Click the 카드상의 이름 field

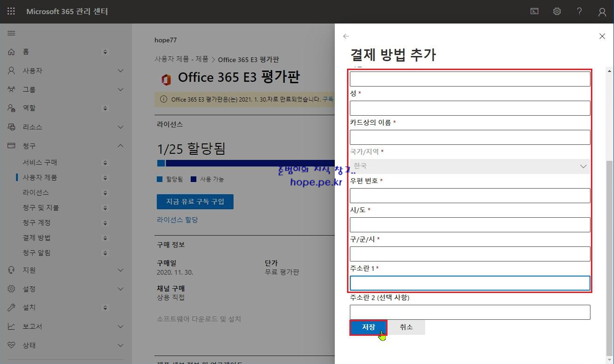pyautogui.click(x=470, y=137)
